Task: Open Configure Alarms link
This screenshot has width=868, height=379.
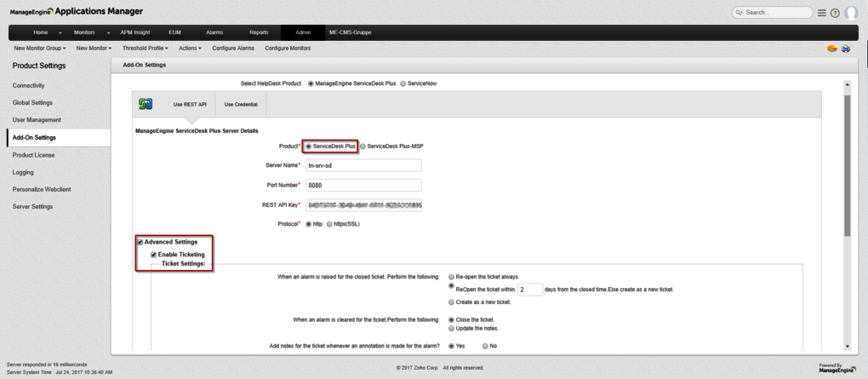Action: coord(233,49)
